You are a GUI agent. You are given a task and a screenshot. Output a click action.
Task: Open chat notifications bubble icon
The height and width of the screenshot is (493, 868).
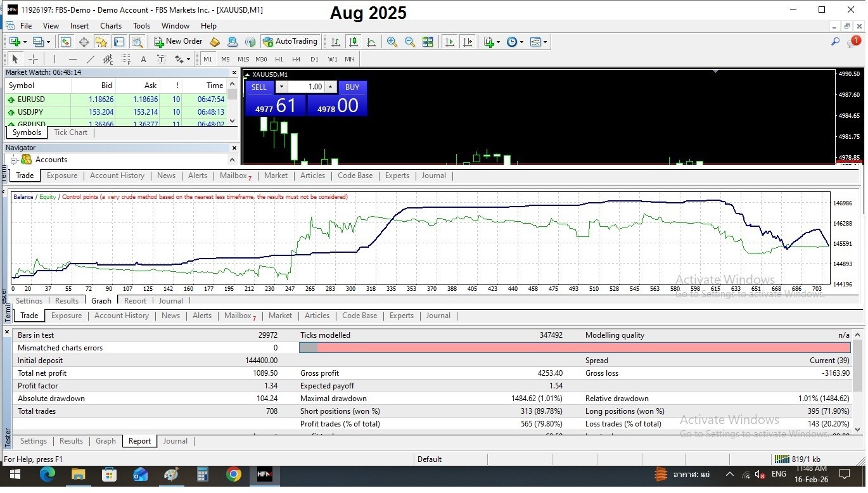854,42
